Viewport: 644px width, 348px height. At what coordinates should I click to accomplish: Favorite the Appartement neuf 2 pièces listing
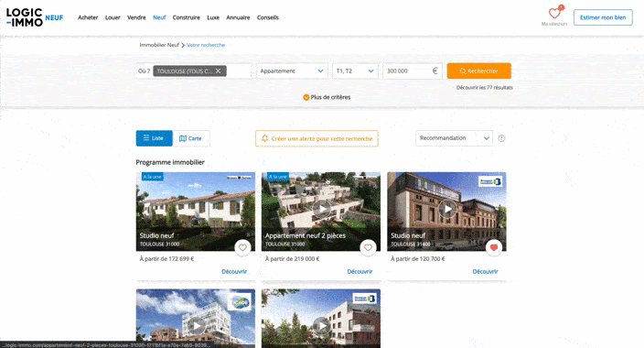[x=368, y=247]
